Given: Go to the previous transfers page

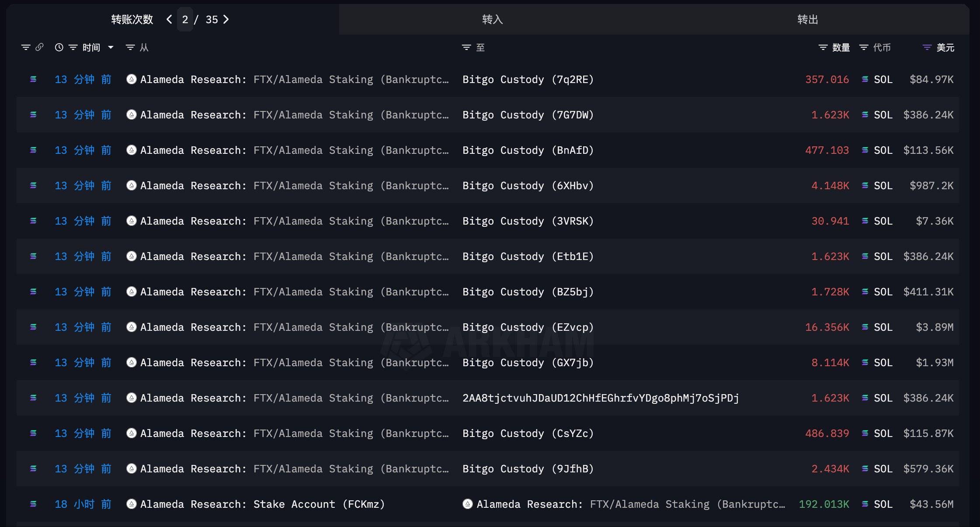Looking at the screenshot, I should click(x=169, y=20).
